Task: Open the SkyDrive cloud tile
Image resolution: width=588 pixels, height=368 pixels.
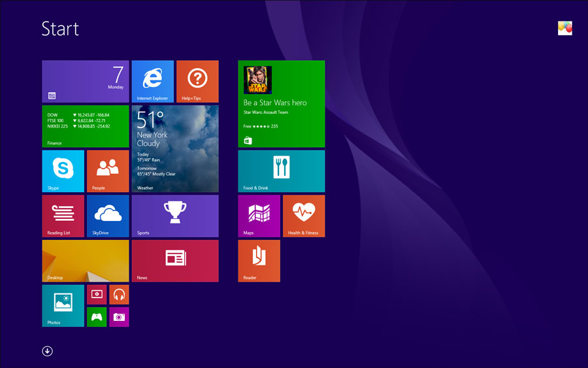Action: 108,216
